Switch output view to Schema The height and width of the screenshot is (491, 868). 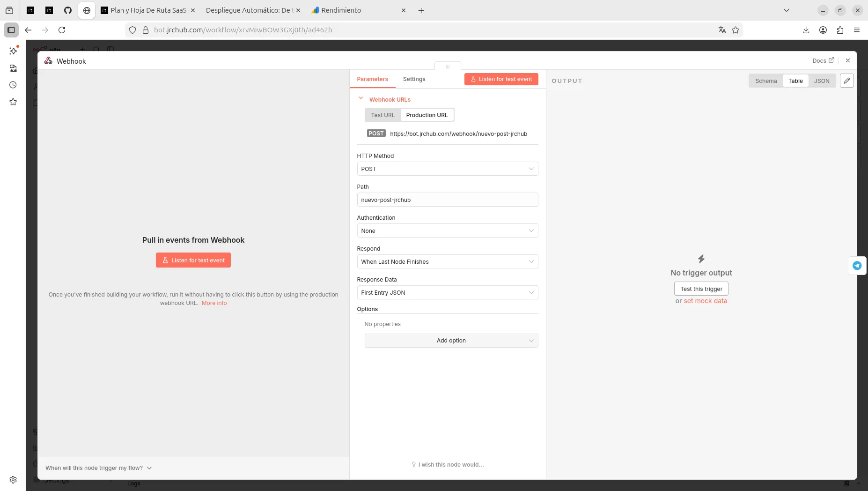(766, 81)
